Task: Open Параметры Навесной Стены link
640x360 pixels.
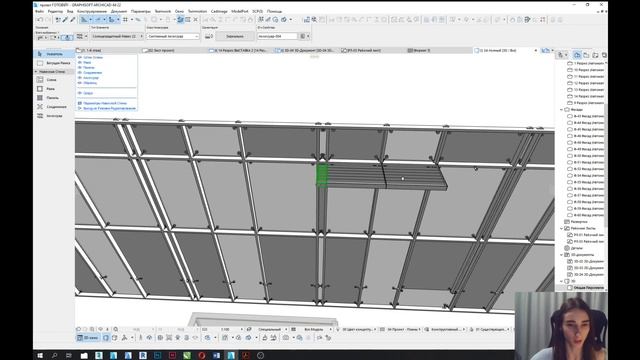Action: [x=105, y=103]
